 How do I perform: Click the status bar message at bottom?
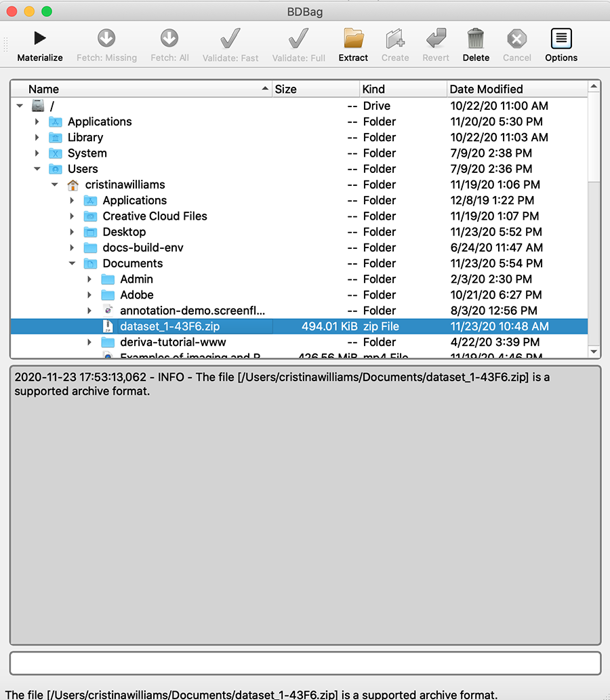(251, 695)
